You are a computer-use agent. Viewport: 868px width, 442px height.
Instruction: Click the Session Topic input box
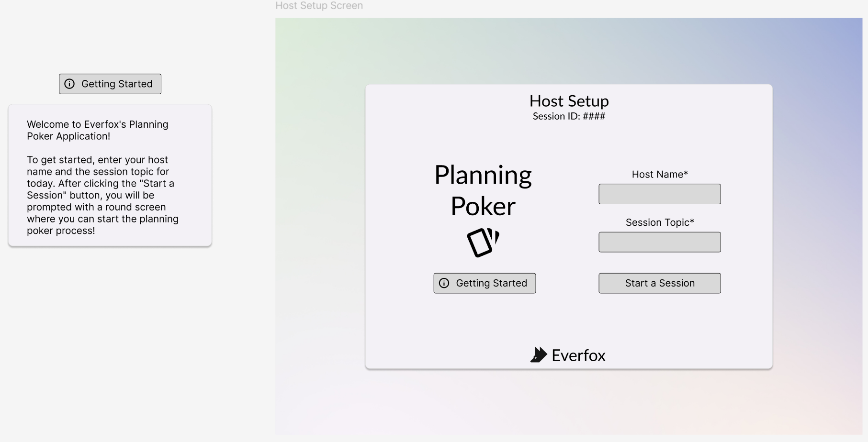coord(659,242)
